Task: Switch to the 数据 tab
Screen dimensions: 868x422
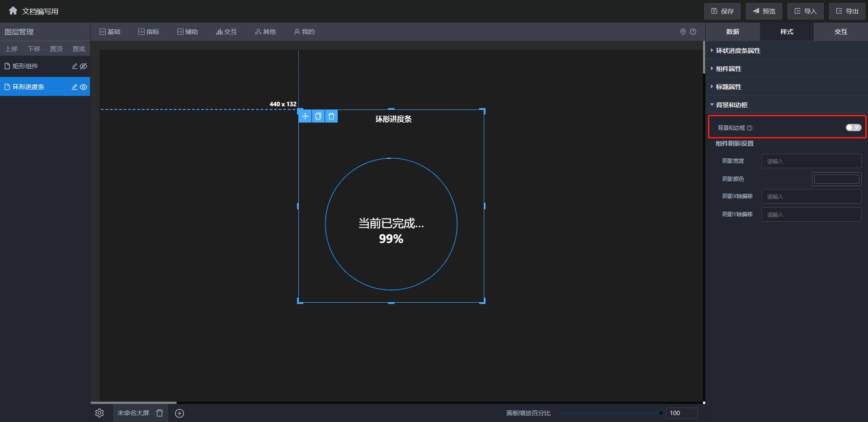Action: (x=732, y=32)
